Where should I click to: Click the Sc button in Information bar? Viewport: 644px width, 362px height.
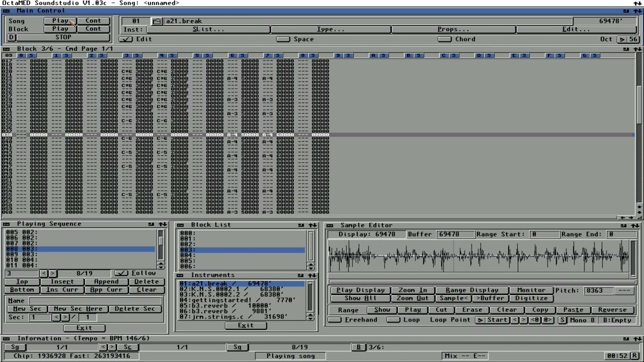point(128,347)
